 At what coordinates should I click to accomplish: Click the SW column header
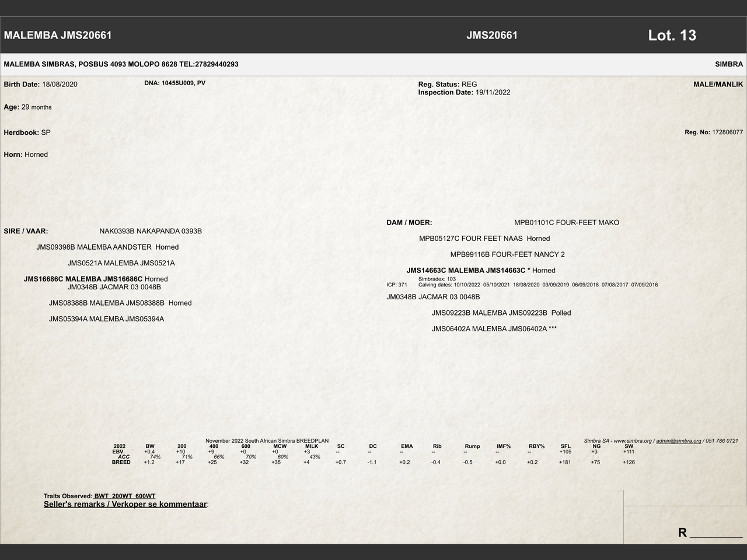click(629, 446)
